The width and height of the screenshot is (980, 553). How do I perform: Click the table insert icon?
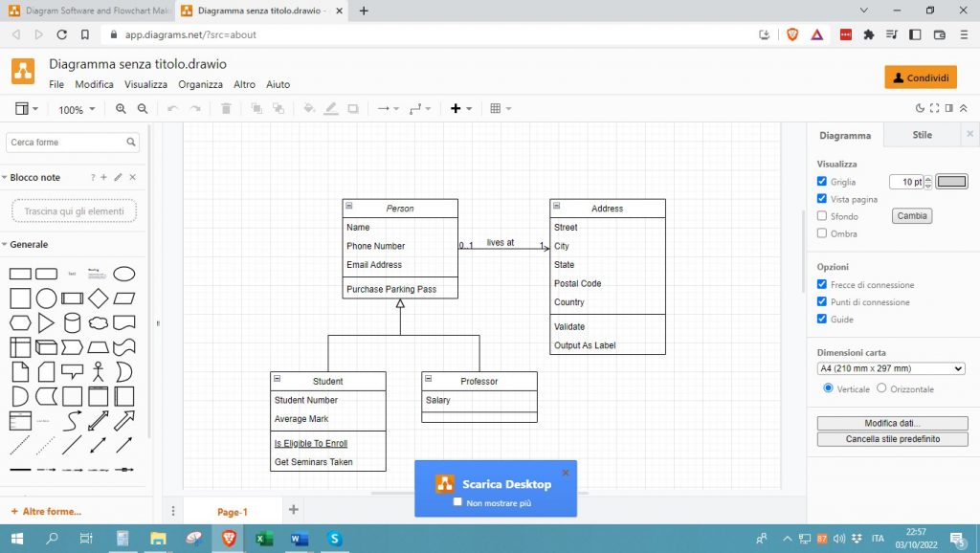496,109
